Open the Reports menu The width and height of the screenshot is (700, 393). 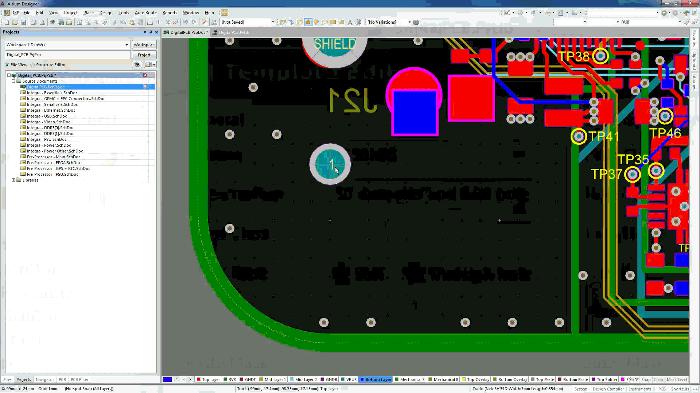(x=170, y=13)
